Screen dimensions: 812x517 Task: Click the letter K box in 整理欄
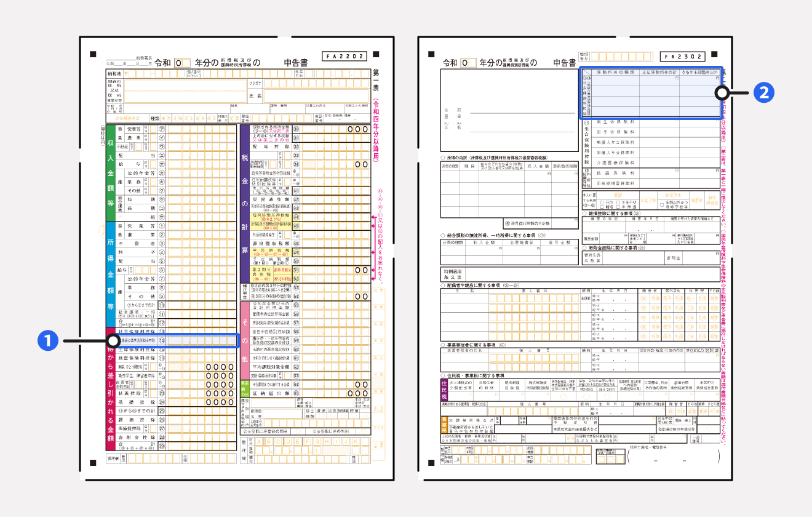354,441
